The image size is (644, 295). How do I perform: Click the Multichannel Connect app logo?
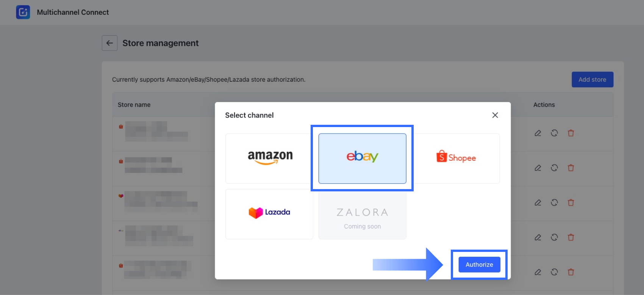[23, 12]
